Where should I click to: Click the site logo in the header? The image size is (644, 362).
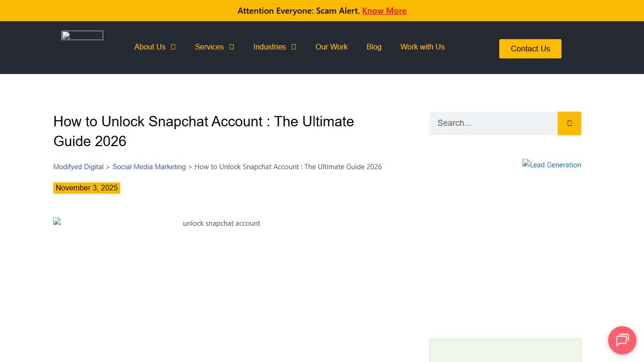coord(82,35)
